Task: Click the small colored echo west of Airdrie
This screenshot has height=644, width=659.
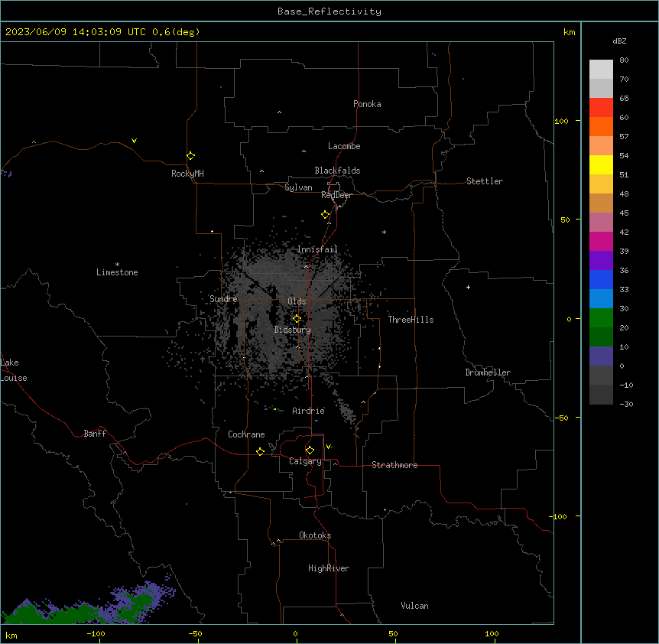Action: (x=274, y=408)
